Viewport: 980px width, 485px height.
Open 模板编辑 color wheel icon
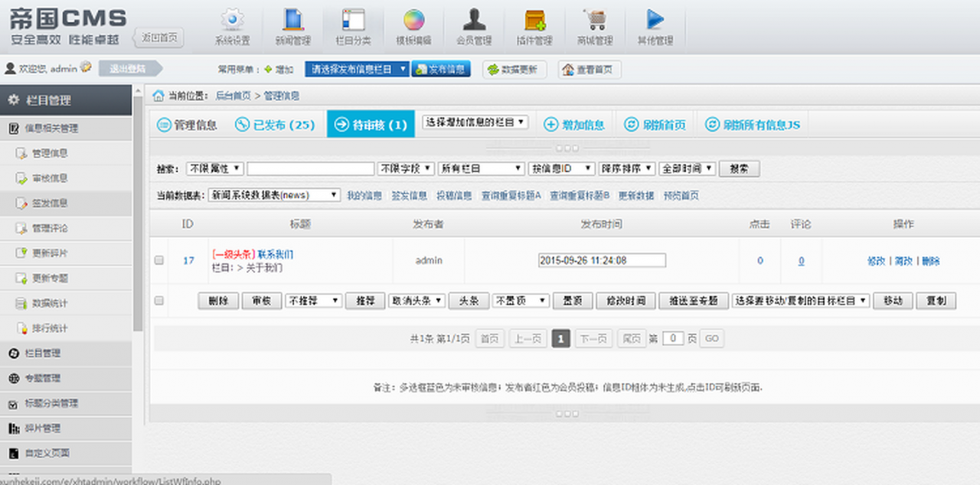[413, 18]
